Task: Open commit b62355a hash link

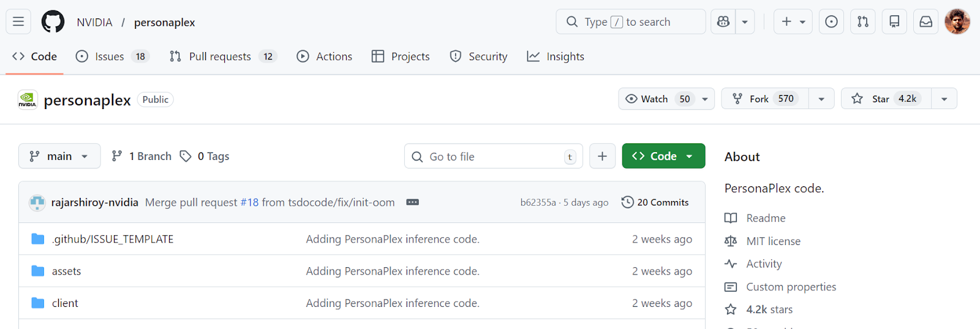Action: [x=538, y=202]
